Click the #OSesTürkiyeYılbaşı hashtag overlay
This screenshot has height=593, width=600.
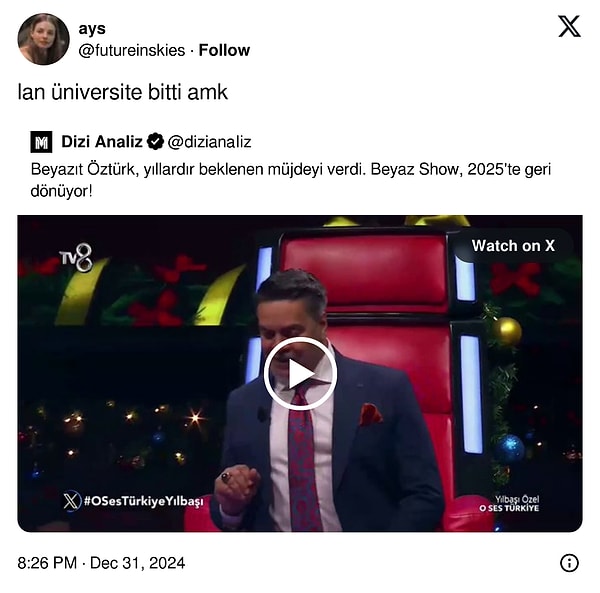tap(143, 501)
